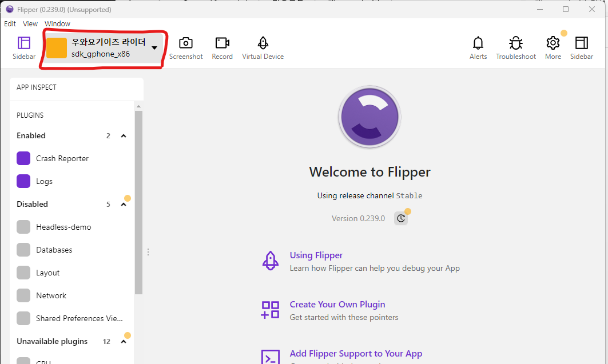This screenshot has width=608, height=364.
Task: Click the sidebar resize handle dots
Action: click(x=148, y=252)
